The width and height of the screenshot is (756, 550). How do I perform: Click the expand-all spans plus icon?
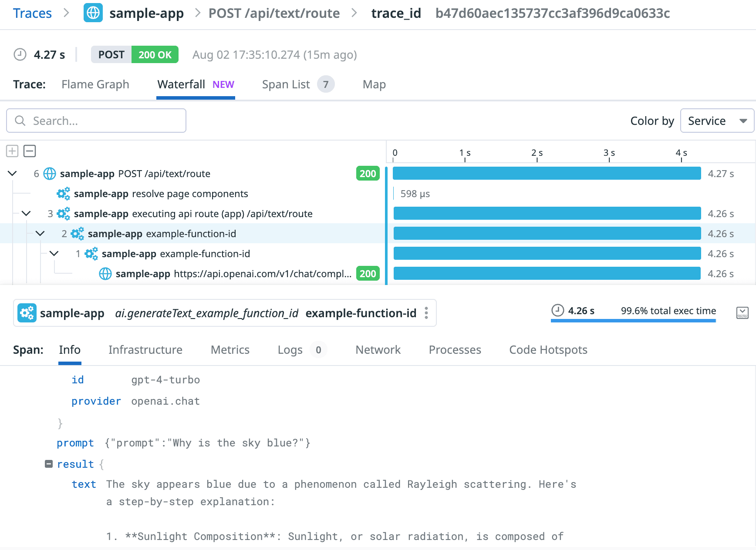[x=12, y=151]
